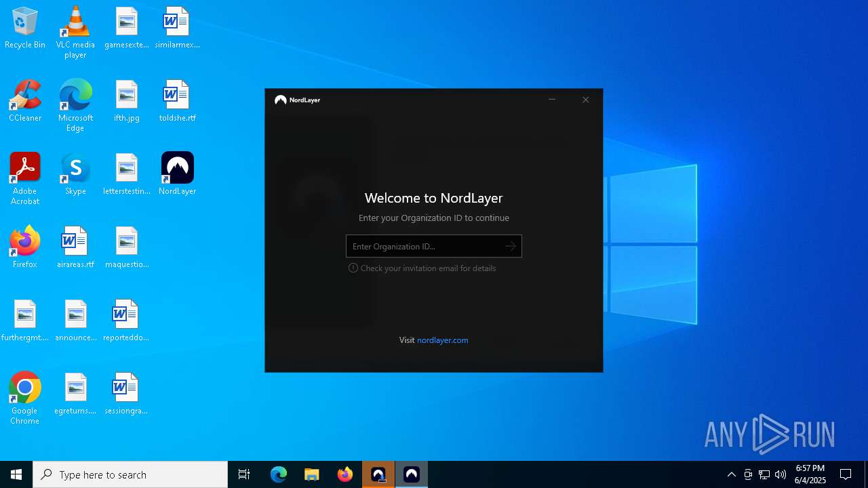Show hidden system tray icons
Image resolution: width=868 pixels, height=488 pixels.
[x=732, y=474]
